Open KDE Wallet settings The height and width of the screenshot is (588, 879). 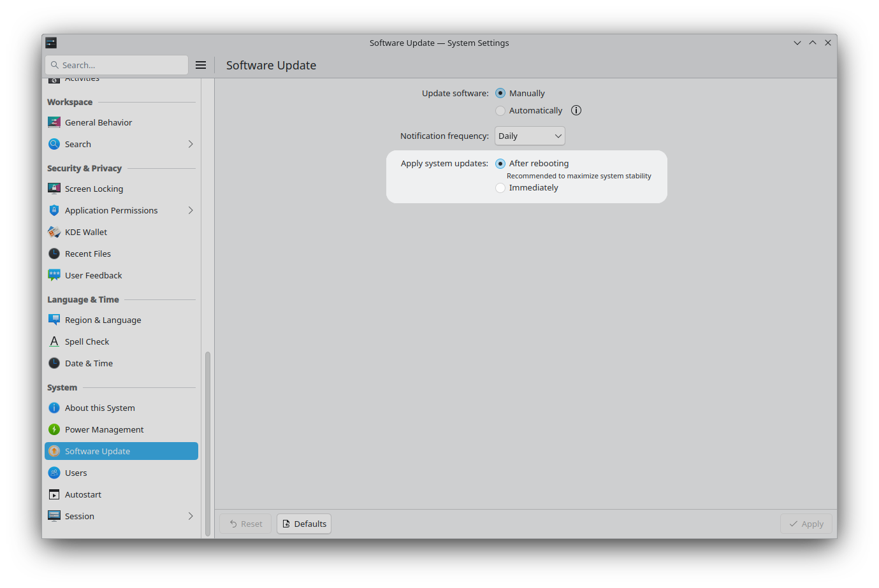pyautogui.click(x=121, y=232)
